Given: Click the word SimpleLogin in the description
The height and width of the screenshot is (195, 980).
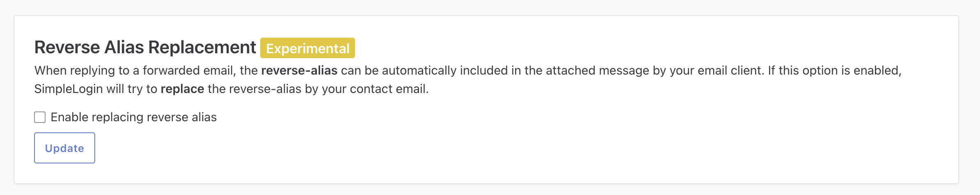Looking at the screenshot, I should [x=68, y=89].
